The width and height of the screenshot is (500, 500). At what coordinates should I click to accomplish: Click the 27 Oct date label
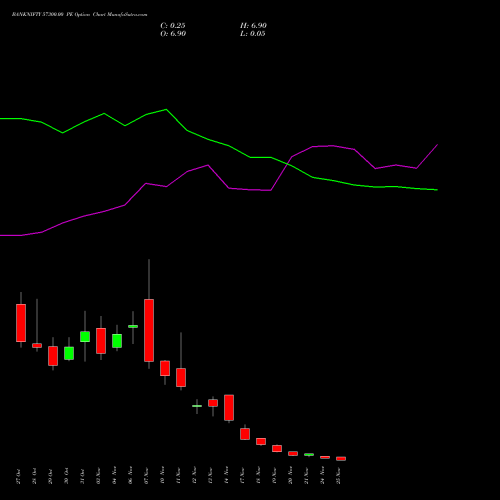coord(18,476)
